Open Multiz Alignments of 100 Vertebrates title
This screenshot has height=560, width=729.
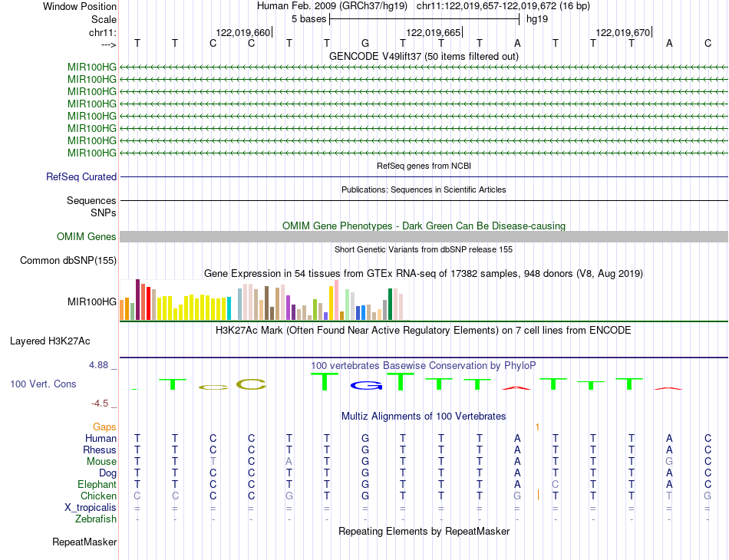point(424,417)
